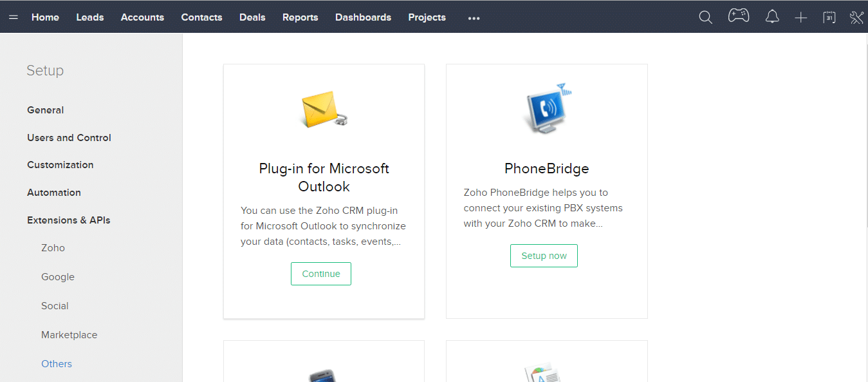
Task: Collapse Extensions & APIs section
Action: point(69,220)
